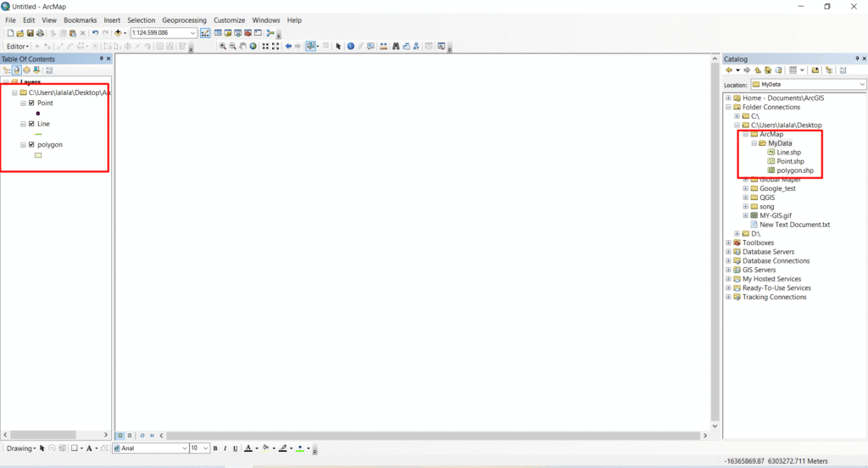
Task: Click the Add Data button
Action: coord(118,33)
